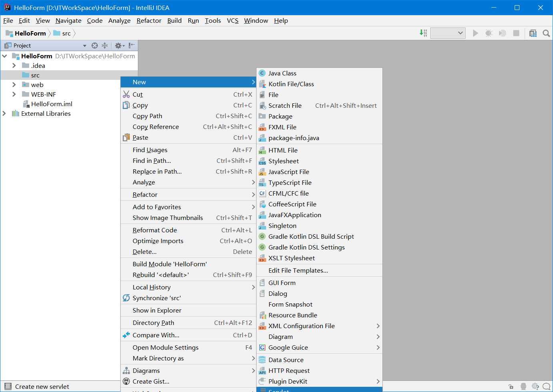Collapse the HelloForm project root
Image resolution: width=553 pixels, height=392 pixels.
pos(4,56)
